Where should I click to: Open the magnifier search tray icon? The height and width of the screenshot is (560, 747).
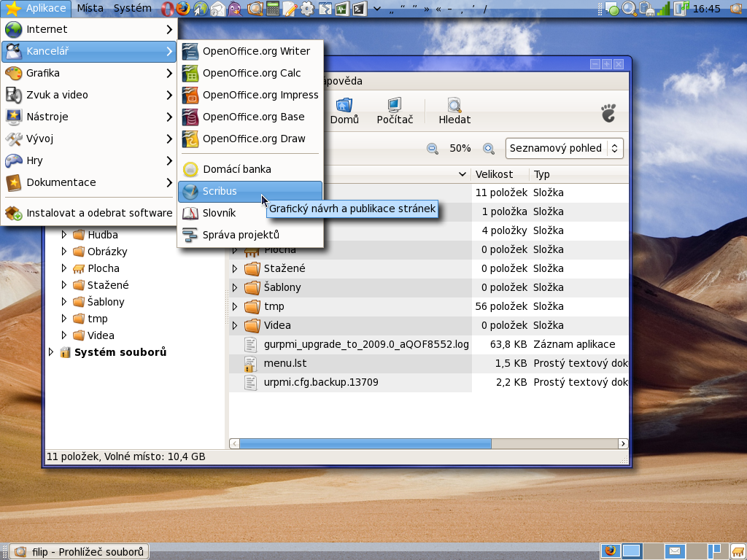click(629, 9)
